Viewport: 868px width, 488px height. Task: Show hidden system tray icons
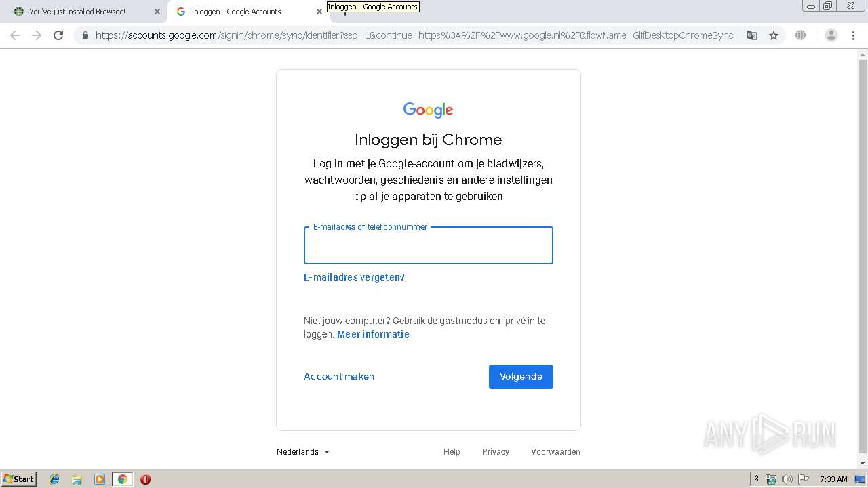pyautogui.click(x=757, y=479)
